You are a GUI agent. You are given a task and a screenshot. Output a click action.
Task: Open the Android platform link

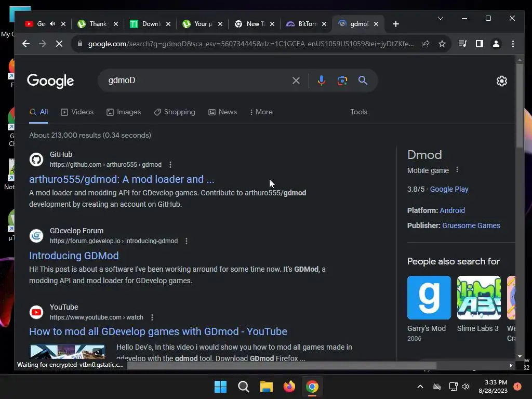[x=453, y=210]
